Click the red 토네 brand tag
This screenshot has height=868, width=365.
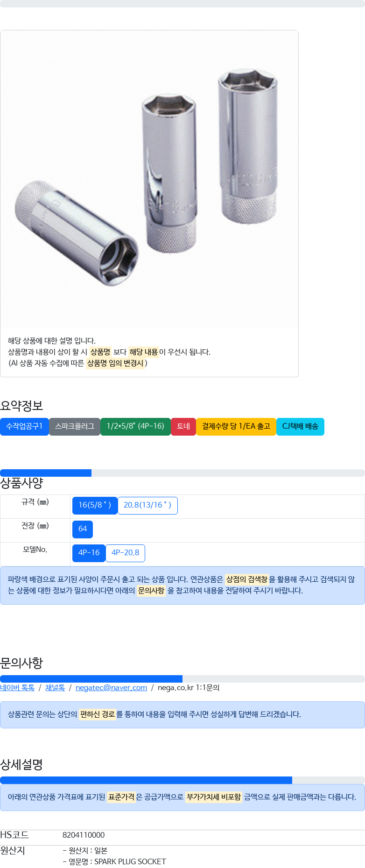tap(183, 426)
